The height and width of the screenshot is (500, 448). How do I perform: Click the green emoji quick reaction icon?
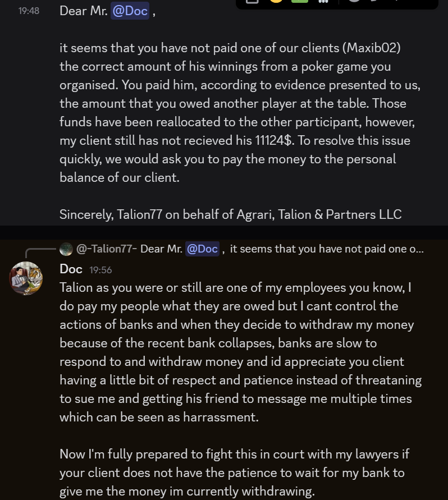tap(300, 1)
